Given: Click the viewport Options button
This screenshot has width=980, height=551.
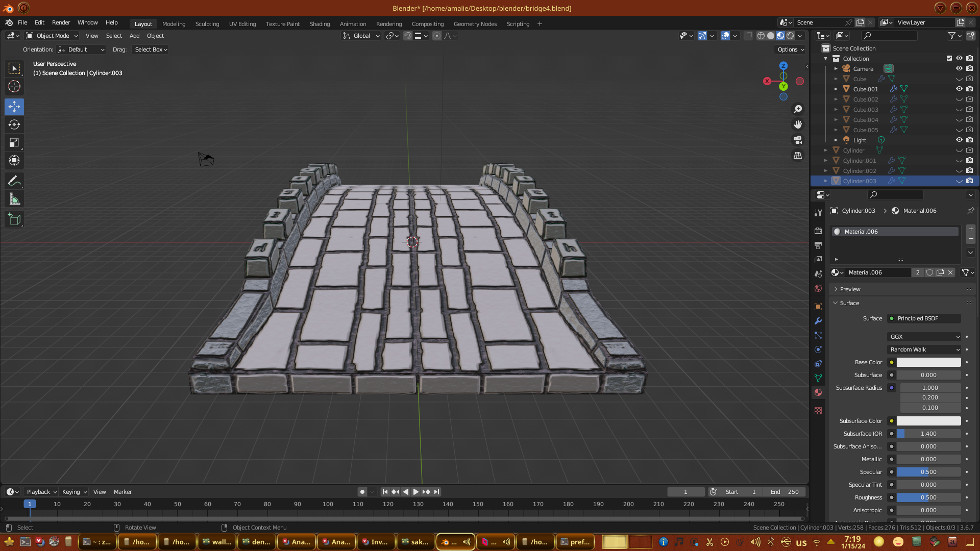Looking at the screenshot, I should [791, 49].
